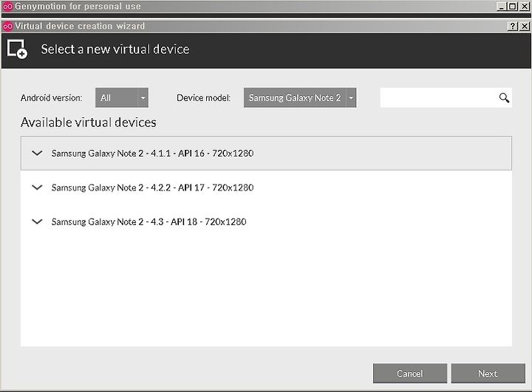Click Genymotion logo in main window title bar

(x=7, y=7)
